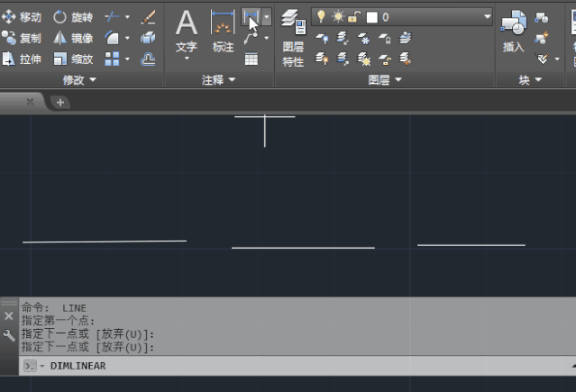Expand the Modify (修改) panel
This screenshot has width=576, height=392.
(x=79, y=79)
